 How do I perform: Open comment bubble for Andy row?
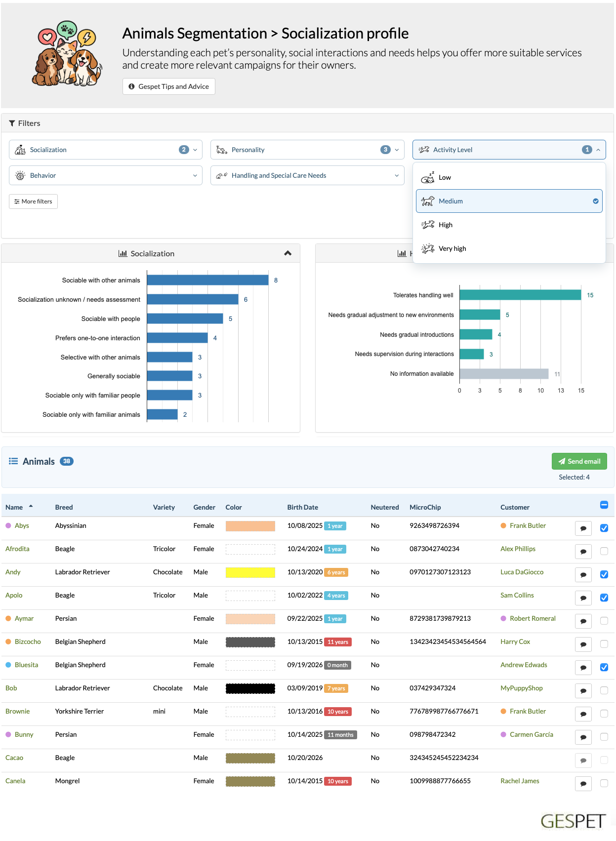click(x=583, y=575)
